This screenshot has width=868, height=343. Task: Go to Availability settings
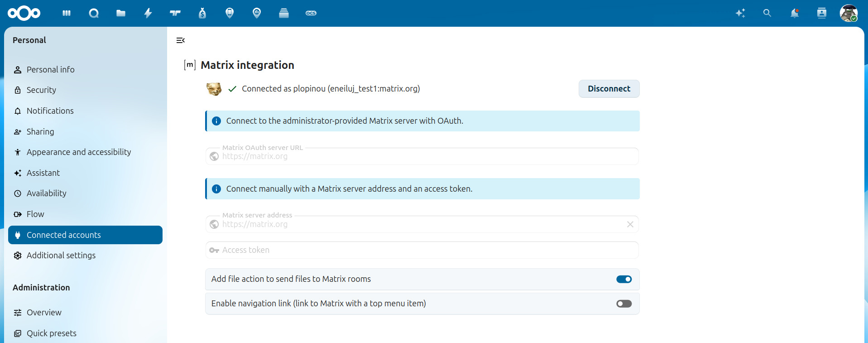coord(85,193)
